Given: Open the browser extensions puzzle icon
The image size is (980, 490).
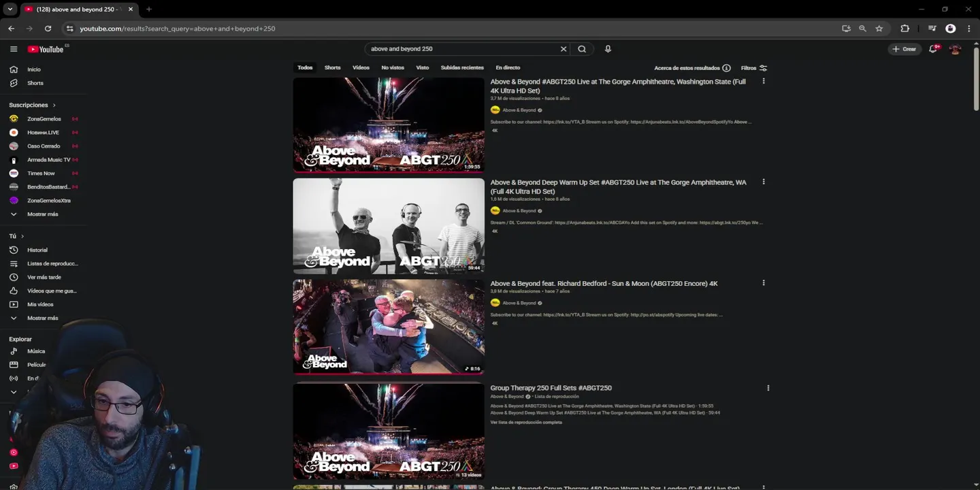Looking at the screenshot, I should click(x=904, y=29).
